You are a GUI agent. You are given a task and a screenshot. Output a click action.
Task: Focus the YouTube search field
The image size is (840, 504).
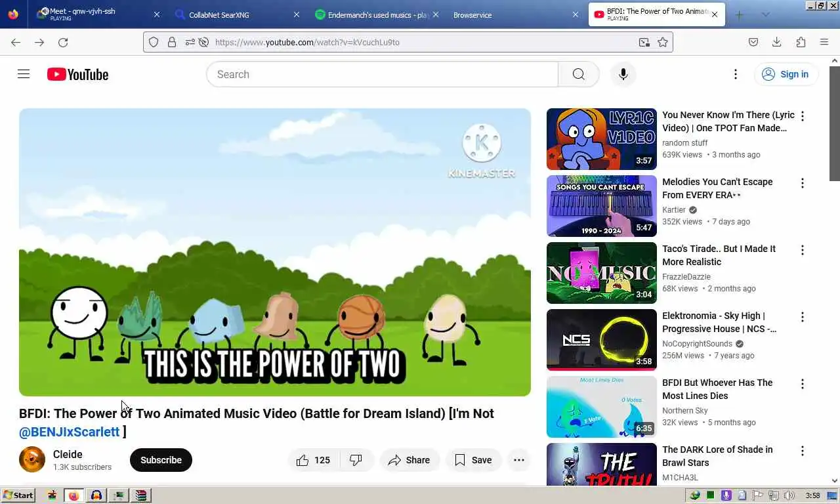pyautogui.click(x=382, y=74)
